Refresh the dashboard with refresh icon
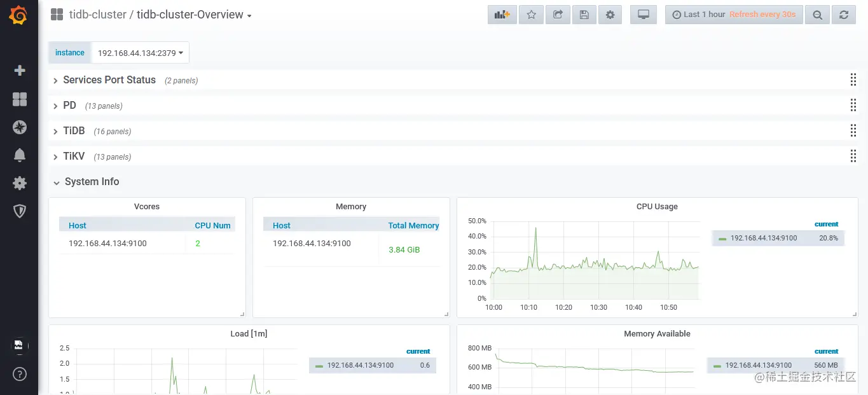Image resolution: width=868 pixels, height=395 pixels. [x=844, y=15]
